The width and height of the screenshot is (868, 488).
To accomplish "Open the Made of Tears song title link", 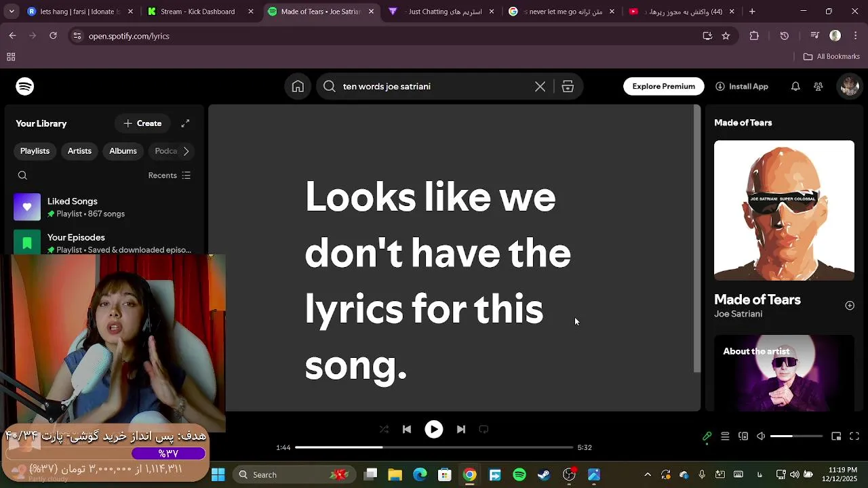I will point(757,300).
